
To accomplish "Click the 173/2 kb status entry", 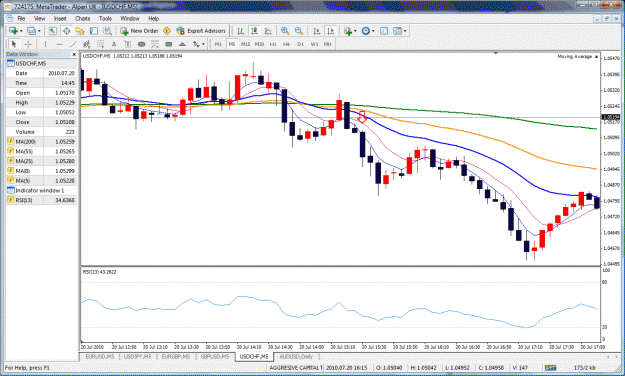I will (x=585, y=367).
